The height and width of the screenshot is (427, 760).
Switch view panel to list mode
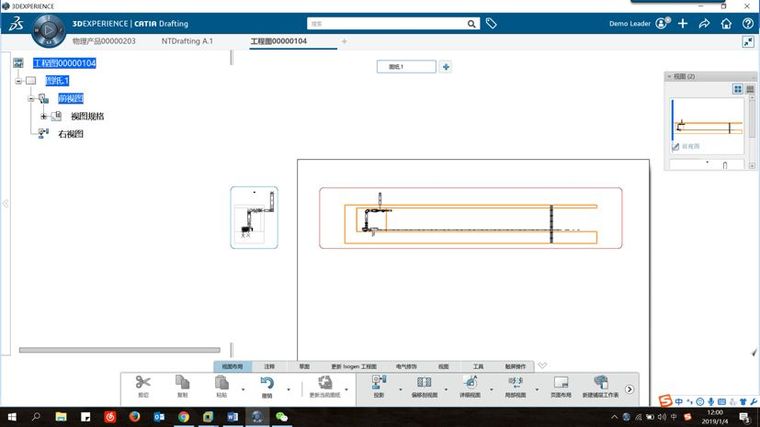pyautogui.click(x=750, y=89)
